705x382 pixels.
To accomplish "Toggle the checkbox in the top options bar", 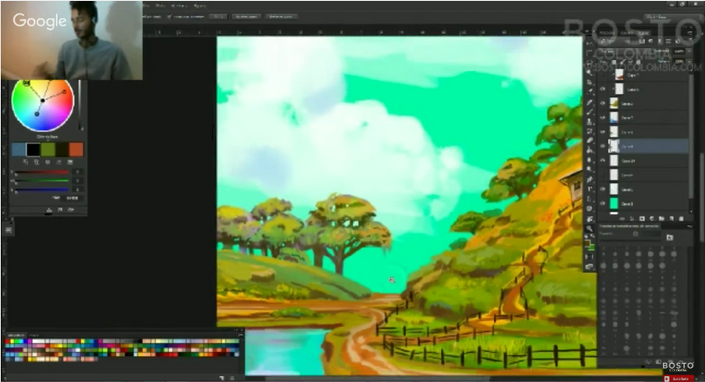I will click(169, 17).
